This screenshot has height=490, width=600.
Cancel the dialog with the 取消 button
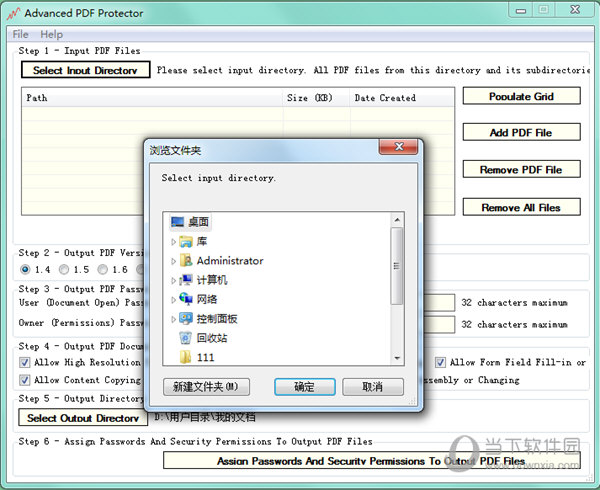(x=373, y=387)
